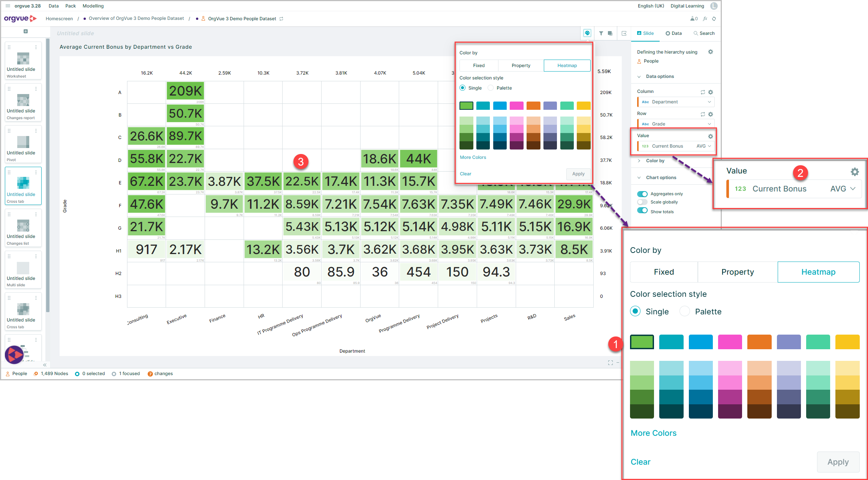Open Overview of OrgVue 3 Demo People Dataset breadcrumb

[x=136, y=18]
